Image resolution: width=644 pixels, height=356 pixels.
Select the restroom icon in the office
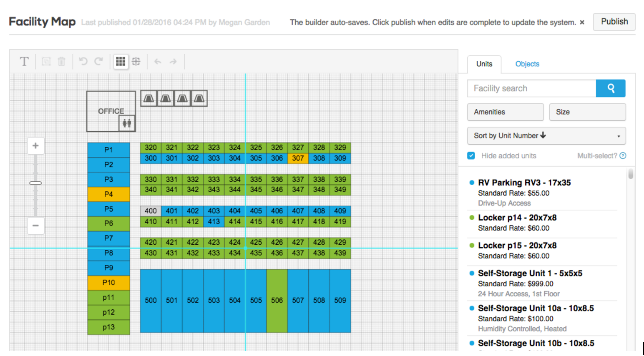[127, 123]
